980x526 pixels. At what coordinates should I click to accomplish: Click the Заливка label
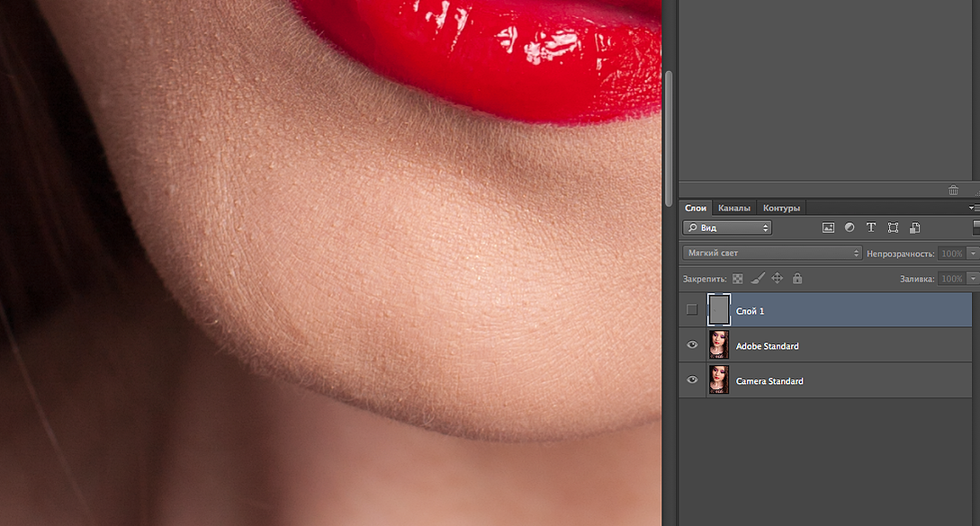[917, 279]
